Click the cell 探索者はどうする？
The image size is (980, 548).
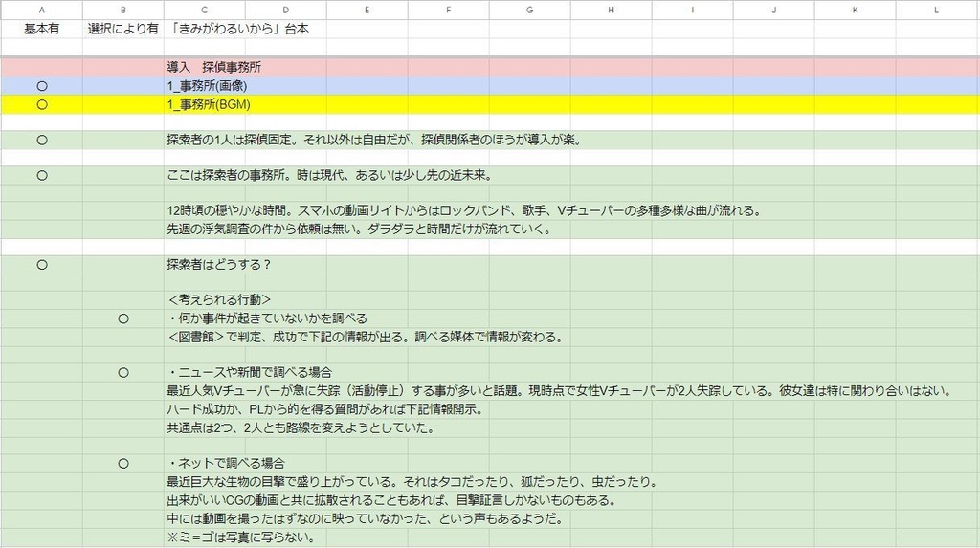[x=219, y=265]
